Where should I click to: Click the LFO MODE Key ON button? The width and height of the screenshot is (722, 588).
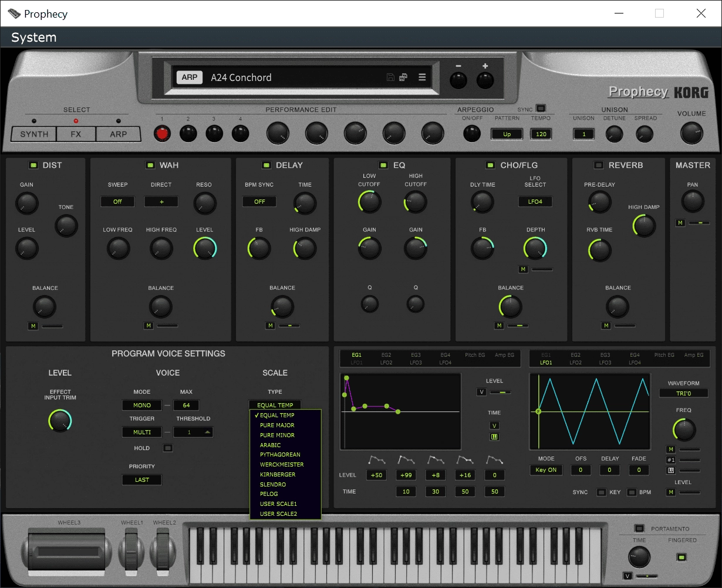546,470
